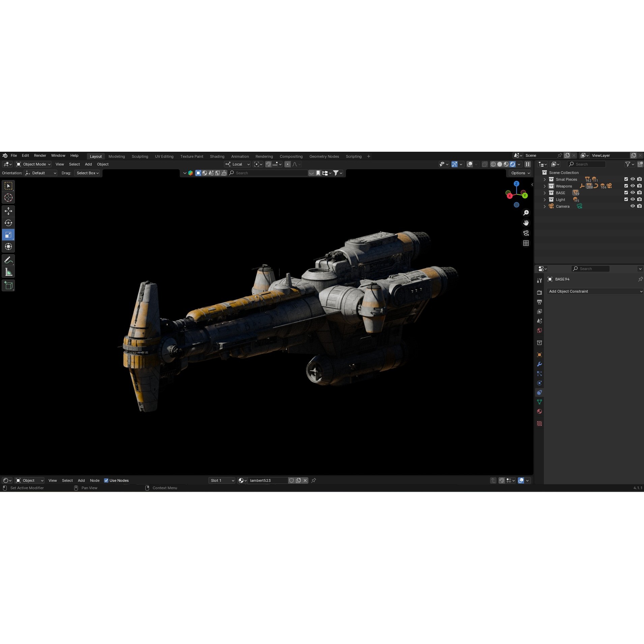The height and width of the screenshot is (644, 644).
Task: Toggle X-ray display in the viewport
Action: (x=485, y=164)
